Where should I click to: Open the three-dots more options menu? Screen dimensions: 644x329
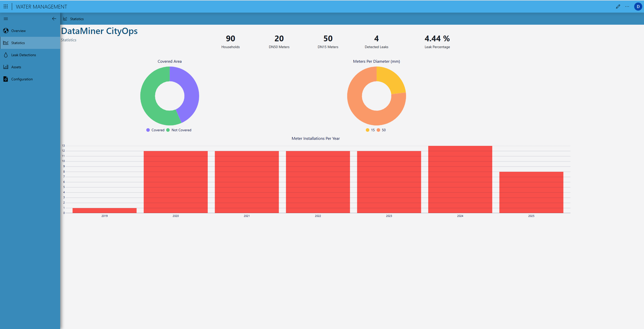click(x=627, y=7)
